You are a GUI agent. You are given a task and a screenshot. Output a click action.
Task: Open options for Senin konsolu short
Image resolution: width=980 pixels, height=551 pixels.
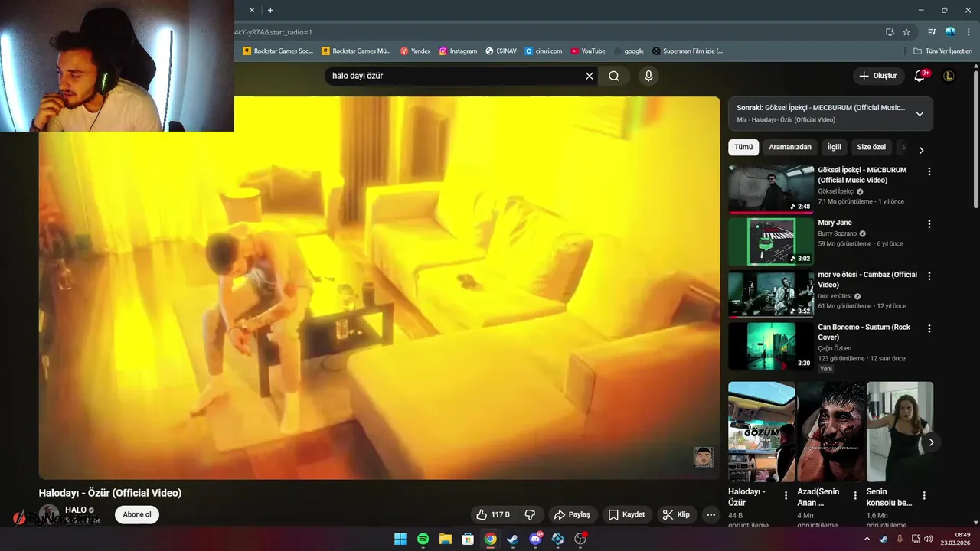[924, 495]
